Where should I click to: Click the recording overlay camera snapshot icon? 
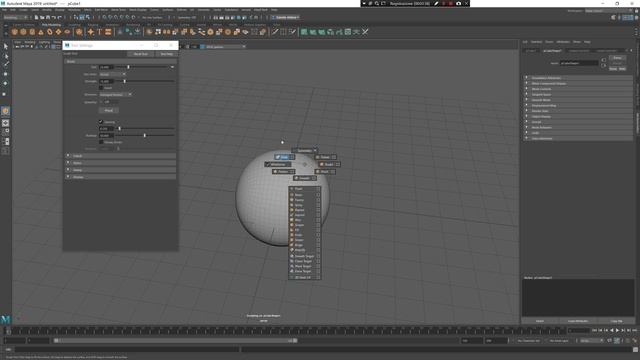tap(458, 3)
